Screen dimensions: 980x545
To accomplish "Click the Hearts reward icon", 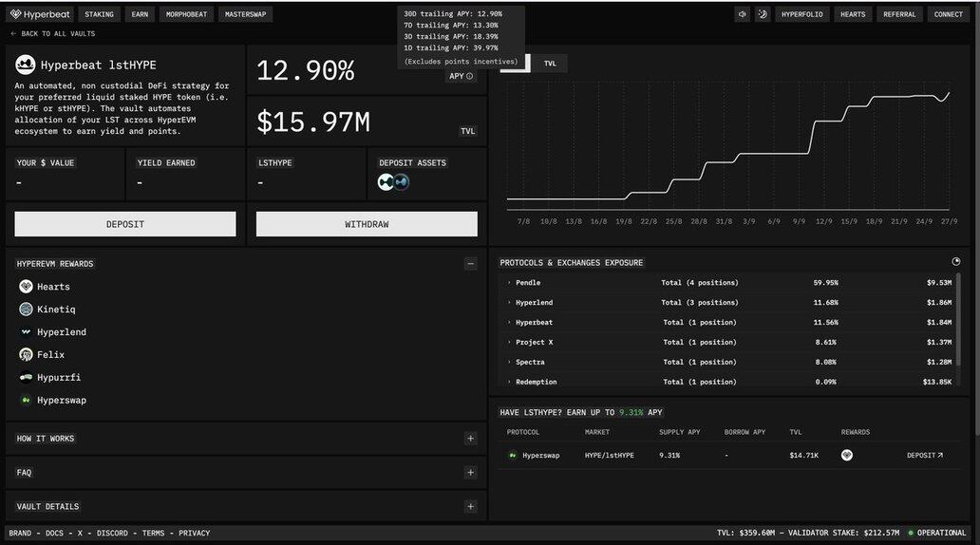I will (26, 287).
